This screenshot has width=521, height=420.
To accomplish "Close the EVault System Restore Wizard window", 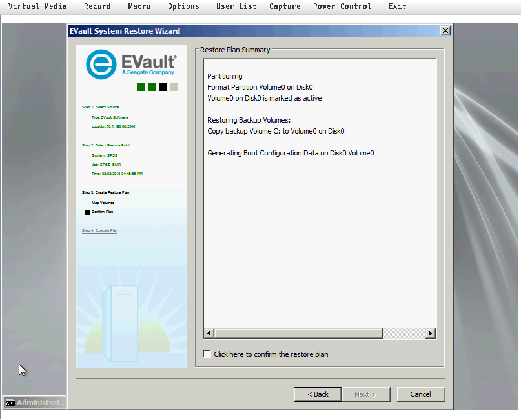I will [445, 31].
